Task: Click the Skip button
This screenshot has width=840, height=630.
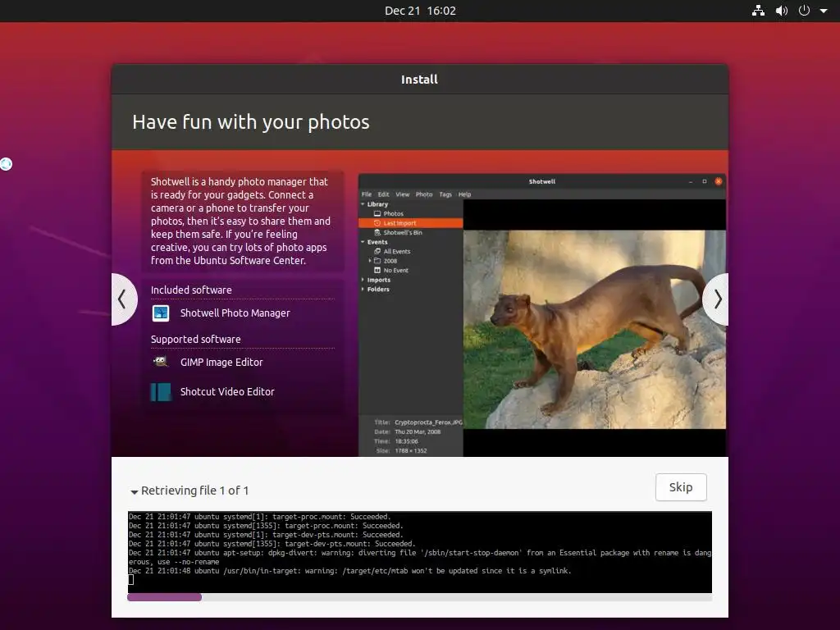Action: tap(681, 487)
